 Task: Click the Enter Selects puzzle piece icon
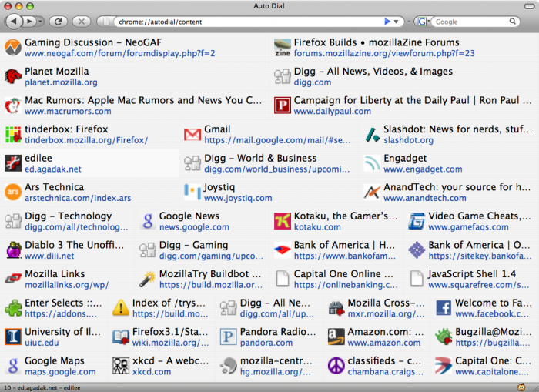13,308
